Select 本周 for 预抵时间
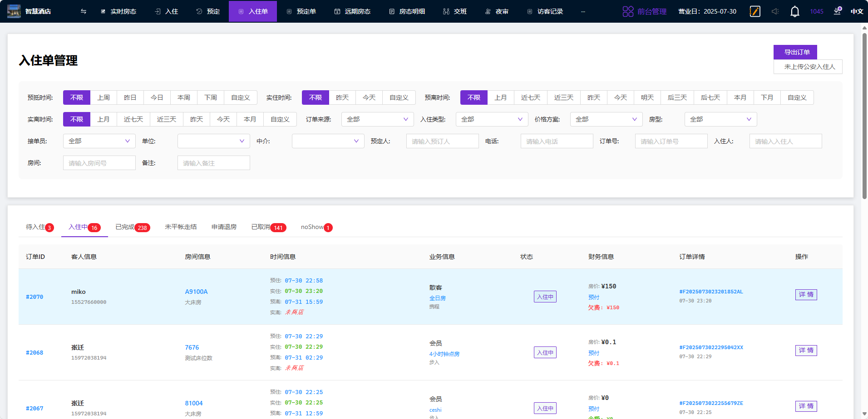 (x=184, y=97)
